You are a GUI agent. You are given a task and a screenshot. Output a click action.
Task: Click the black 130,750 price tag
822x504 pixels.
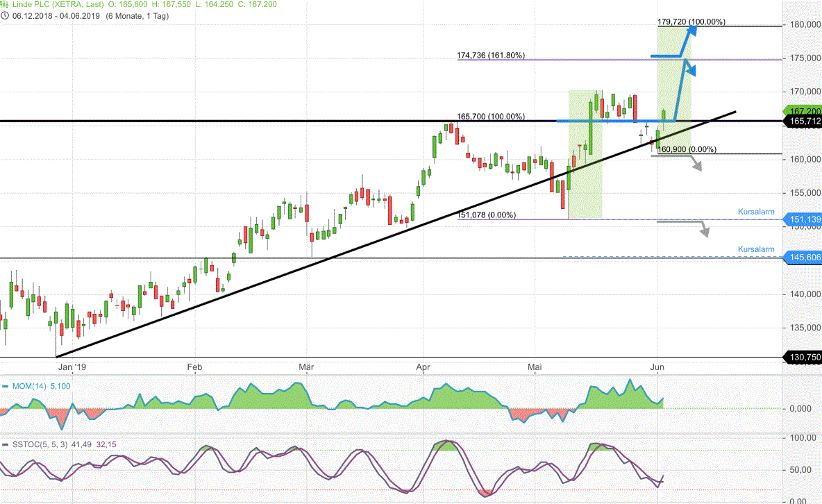point(802,357)
